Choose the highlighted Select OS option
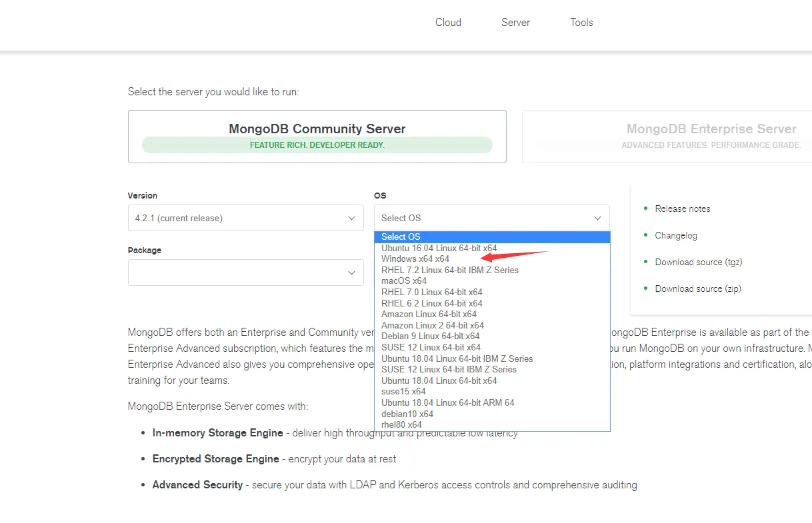 click(x=492, y=237)
